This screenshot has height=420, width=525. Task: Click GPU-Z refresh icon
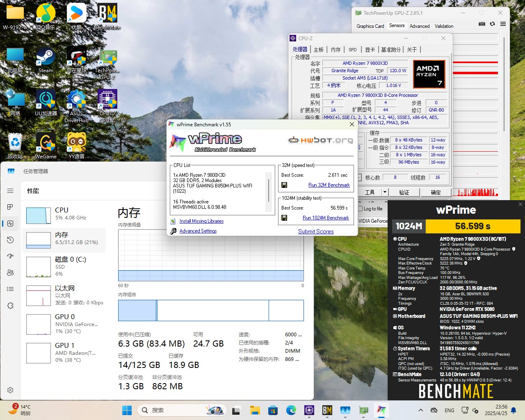492,24
